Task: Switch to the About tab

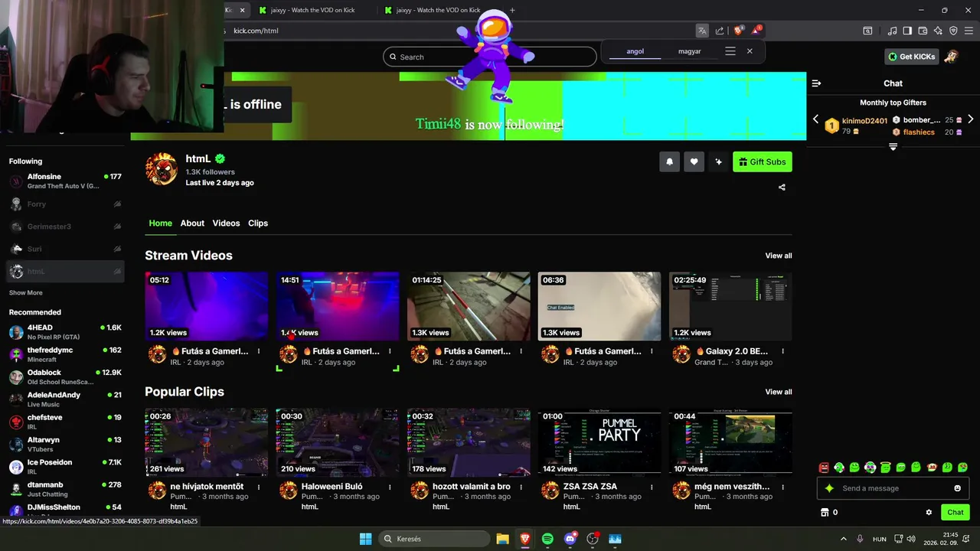Action: point(192,223)
